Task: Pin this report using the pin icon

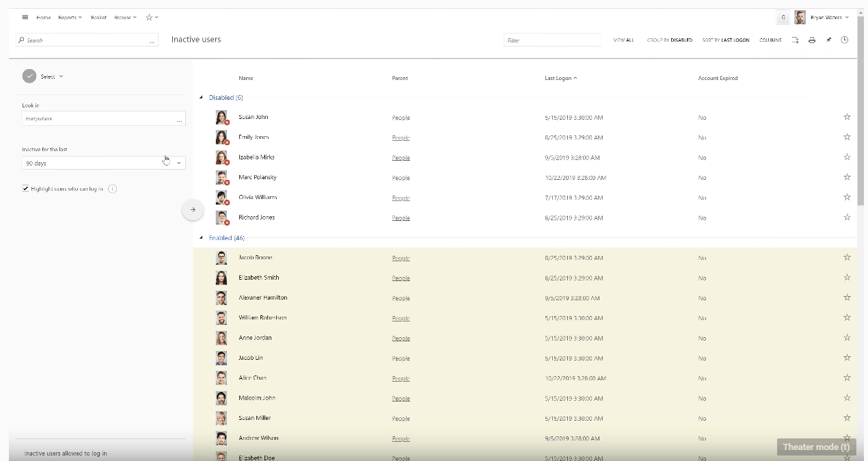Action: pyautogui.click(x=828, y=40)
